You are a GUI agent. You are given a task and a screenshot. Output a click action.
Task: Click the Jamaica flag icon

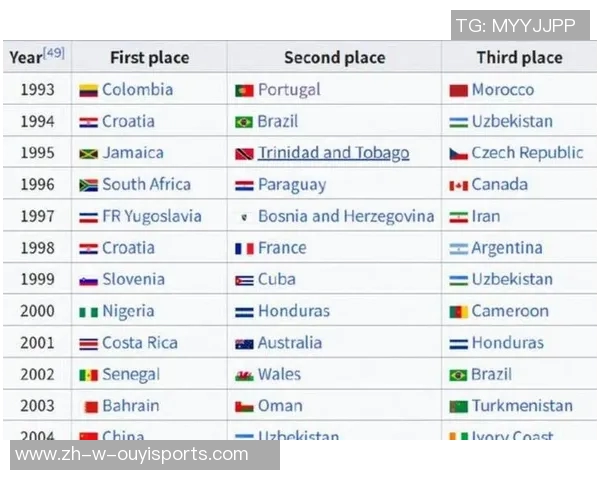pos(88,154)
